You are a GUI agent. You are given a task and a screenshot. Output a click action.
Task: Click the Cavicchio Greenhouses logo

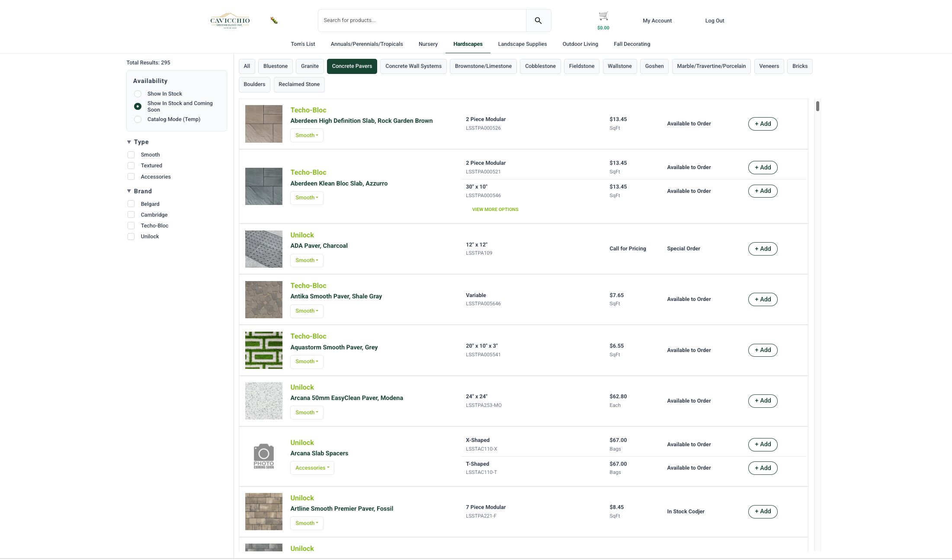(230, 20)
